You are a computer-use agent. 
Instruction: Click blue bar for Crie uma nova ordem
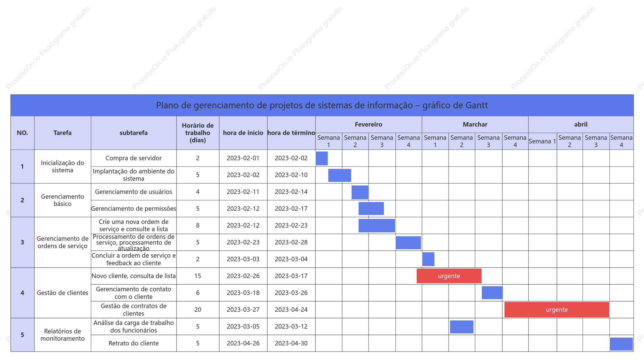point(377,226)
